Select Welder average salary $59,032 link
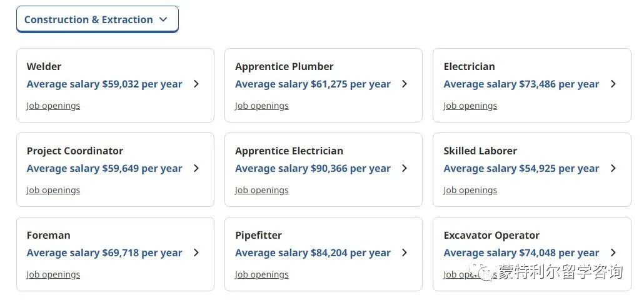The height and width of the screenshot is (300, 644). click(x=104, y=84)
